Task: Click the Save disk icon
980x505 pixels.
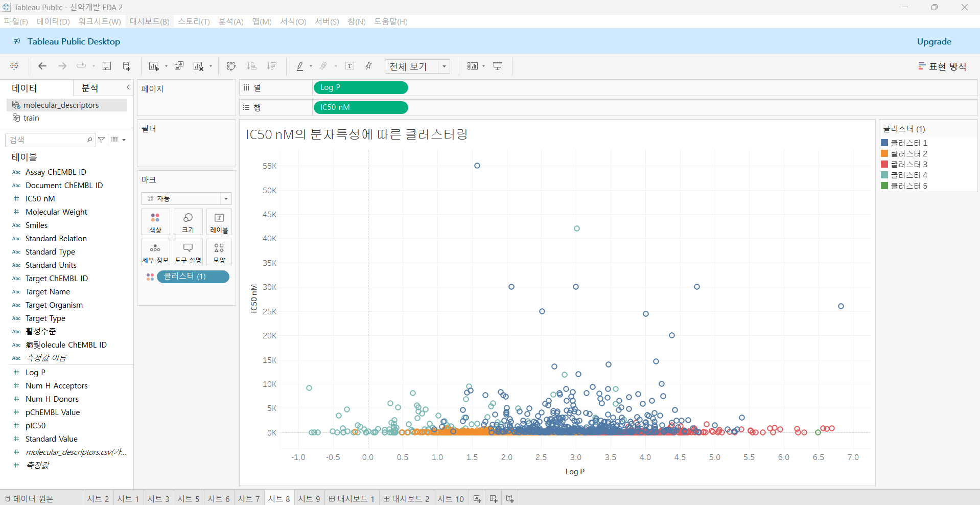Action: coord(107,66)
